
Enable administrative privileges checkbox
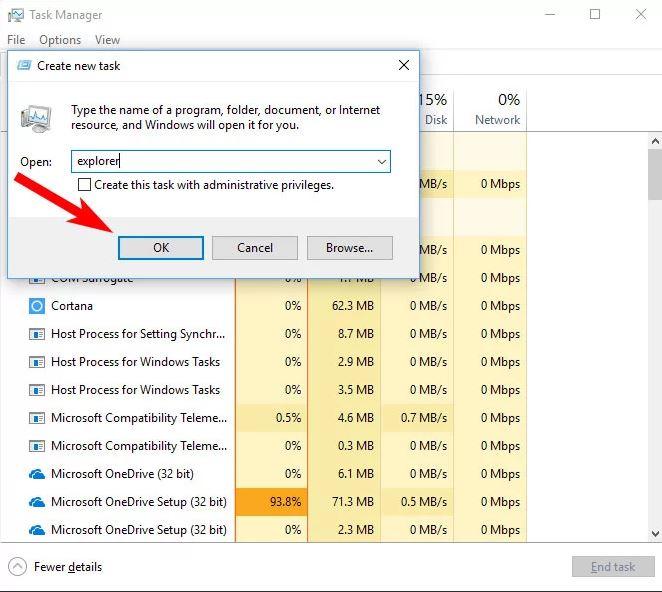(x=84, y=185)
